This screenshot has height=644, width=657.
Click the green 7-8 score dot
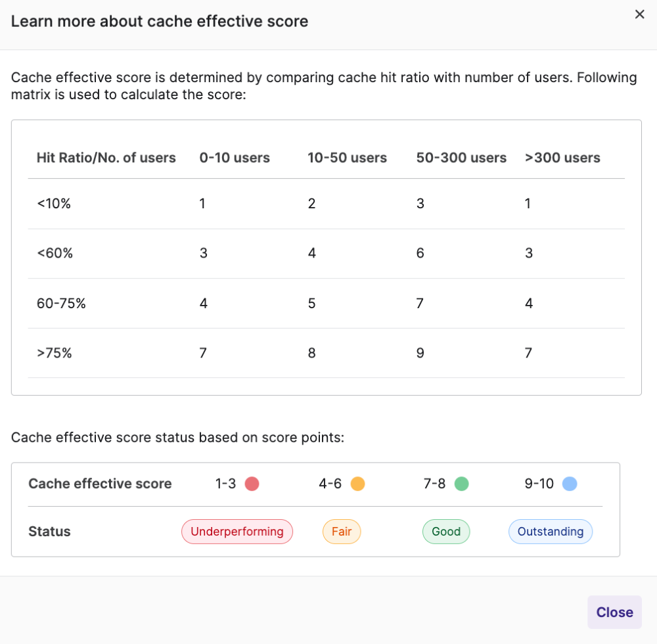(x=461, y=484)
